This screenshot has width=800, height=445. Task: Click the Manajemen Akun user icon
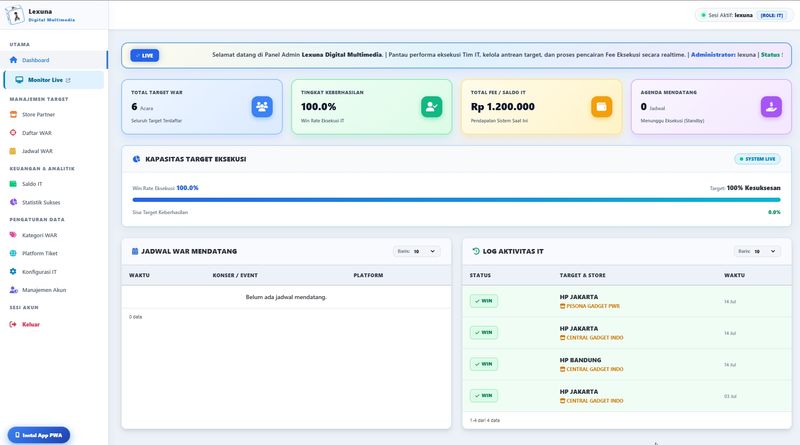[13, 290]
